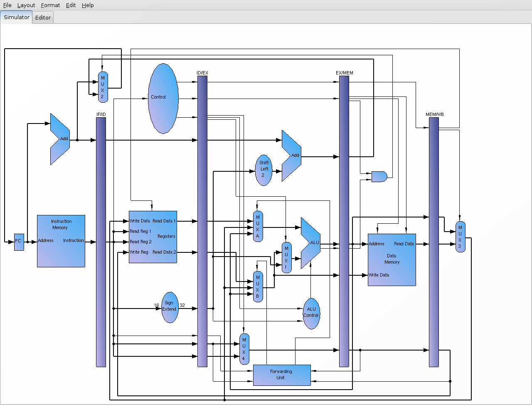Click the 16 input label at Sign Extend

[x=157, y=305]
